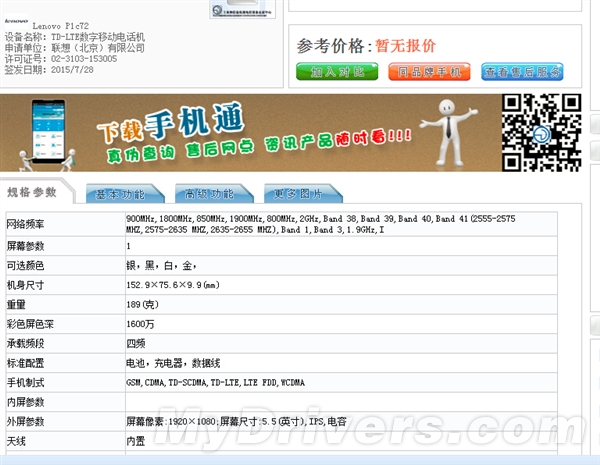Click the green 加入对比 button
600x465 pixels.
pos(337,72)
